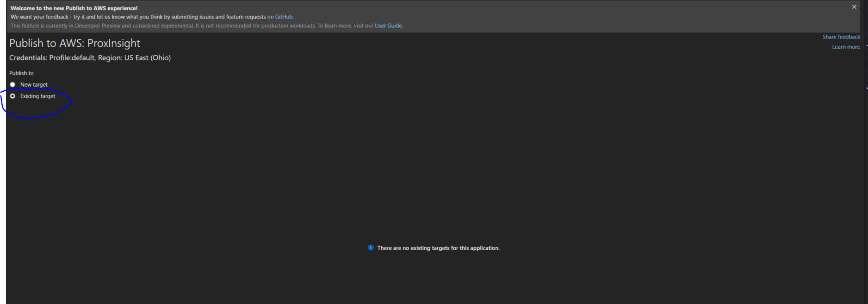Screen dimensions: 868x304
Task: Click the 'Publish to' label
Action: point(21,73)
